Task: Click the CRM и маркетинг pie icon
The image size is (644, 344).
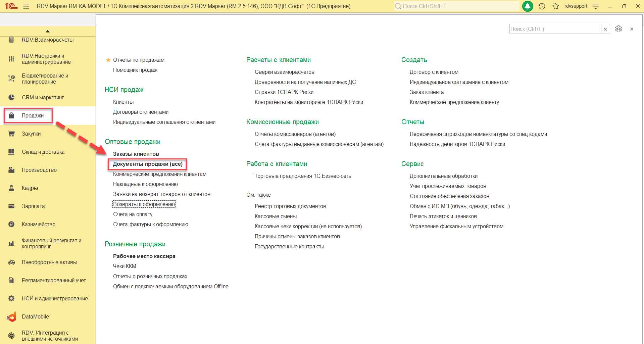Action: (x=11, y=97)
